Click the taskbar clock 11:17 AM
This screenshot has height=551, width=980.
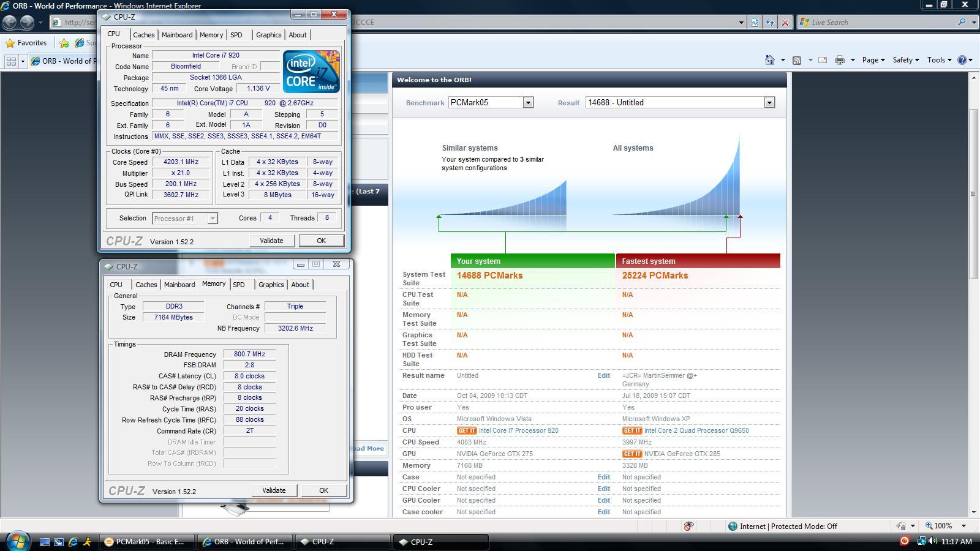[x=957, y=542]
